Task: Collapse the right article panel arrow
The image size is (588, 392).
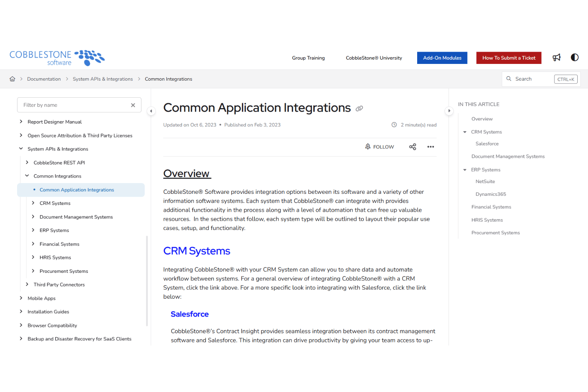Action: pos(449,111)
